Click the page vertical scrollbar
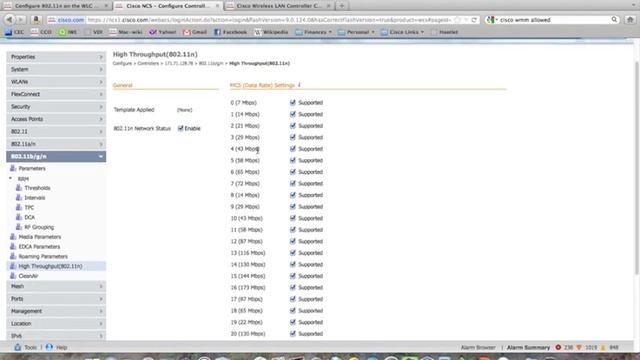 637,167
